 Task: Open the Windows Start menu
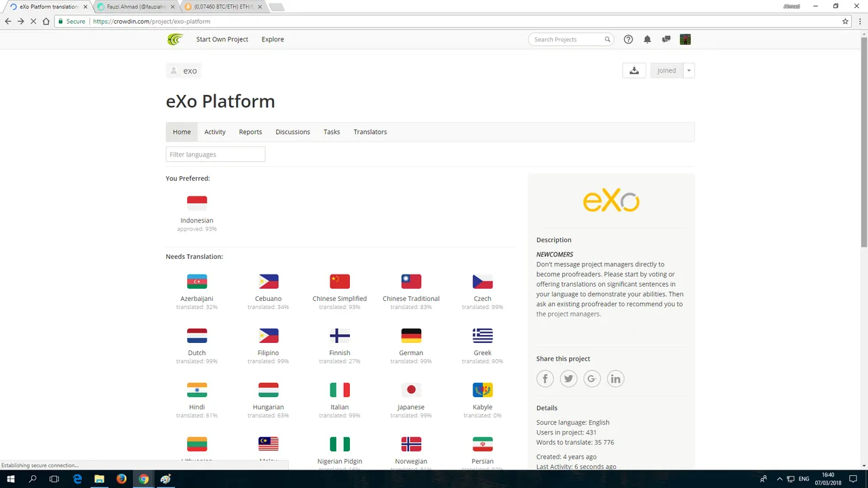click(11, 479)
